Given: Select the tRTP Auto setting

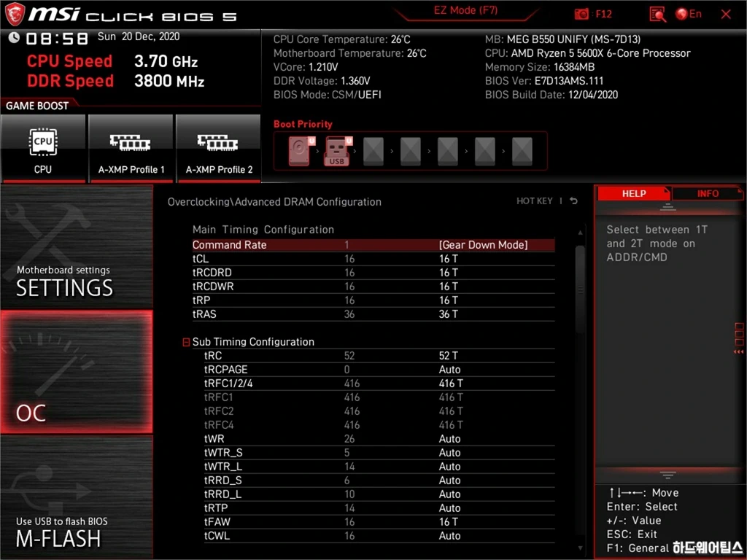Looking at the screenshot, I should pos(449,507).
